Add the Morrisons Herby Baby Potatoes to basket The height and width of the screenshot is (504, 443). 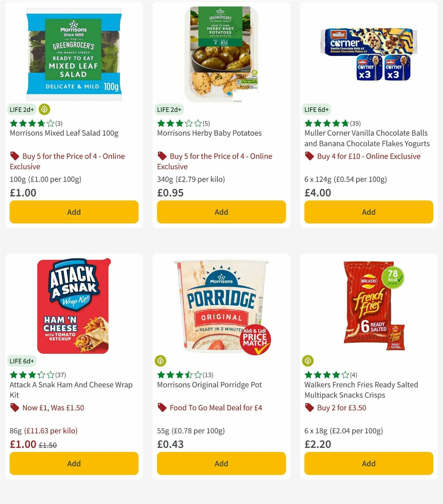click(221, 212)
